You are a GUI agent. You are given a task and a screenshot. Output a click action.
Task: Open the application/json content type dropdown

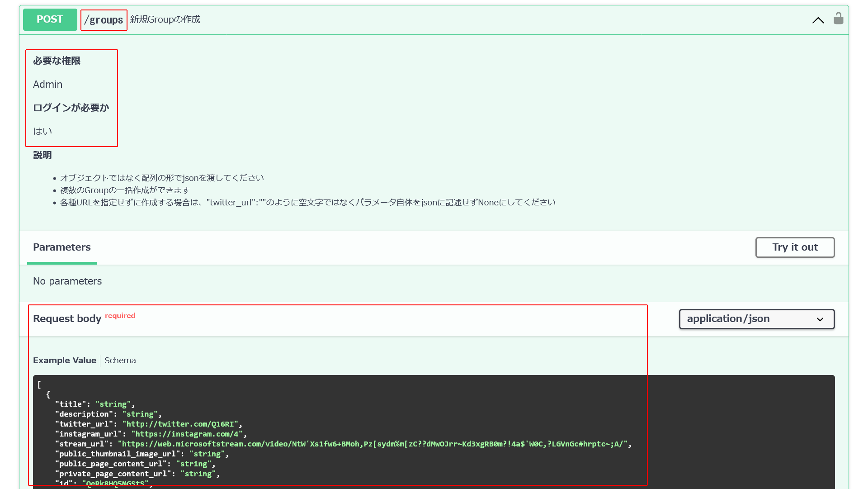pos(756,319)
